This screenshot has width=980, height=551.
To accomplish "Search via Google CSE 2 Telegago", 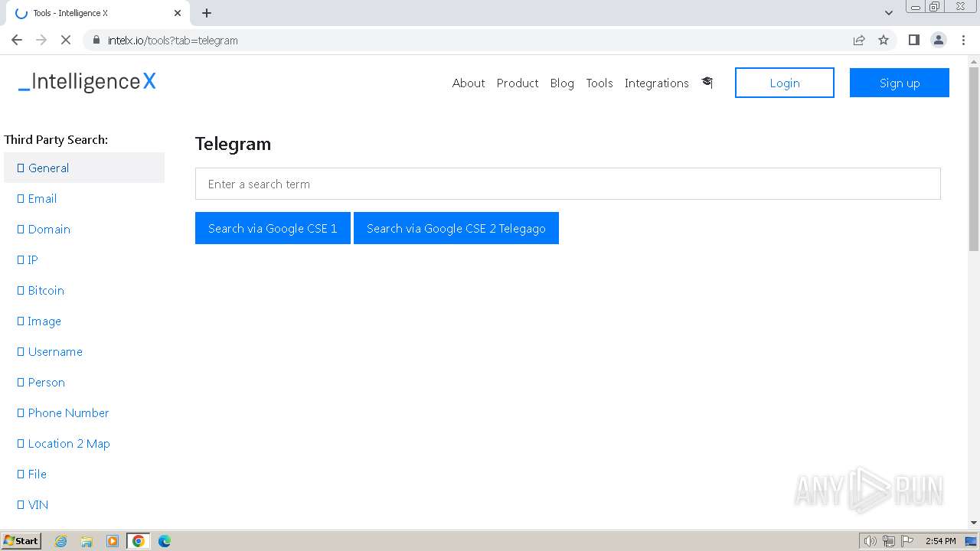I will (456, 228).
